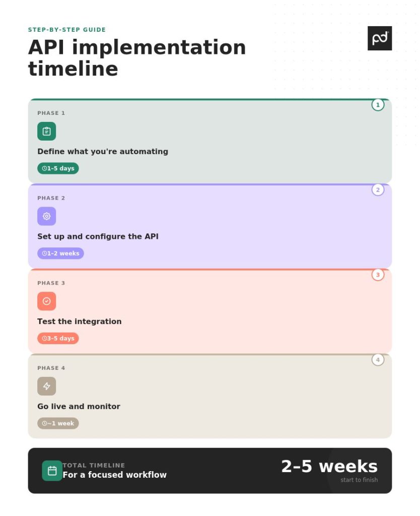
Task: Open "Define what you're automating" heading
Action: [103, 152]
